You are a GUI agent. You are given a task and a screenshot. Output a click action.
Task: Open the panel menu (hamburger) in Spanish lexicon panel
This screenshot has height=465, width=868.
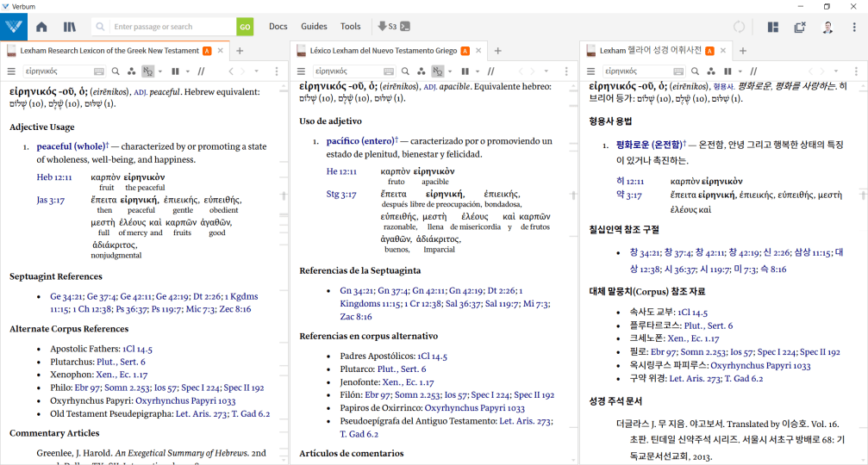pyautogui.click(x=301, y=71)
